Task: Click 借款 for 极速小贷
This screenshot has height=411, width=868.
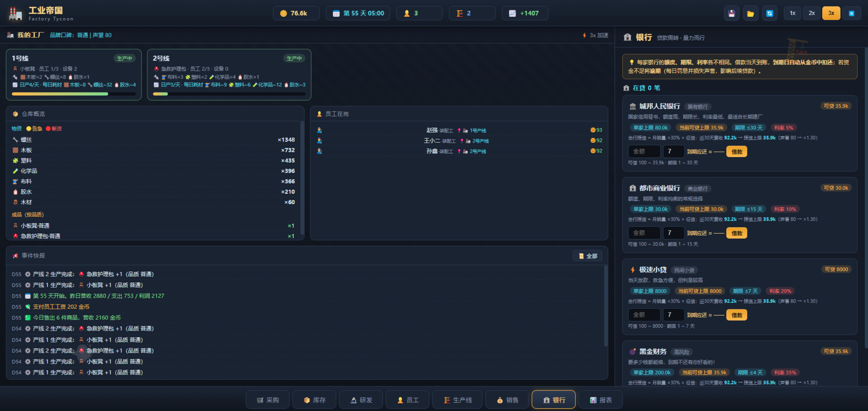Action: tap(737, 315)
